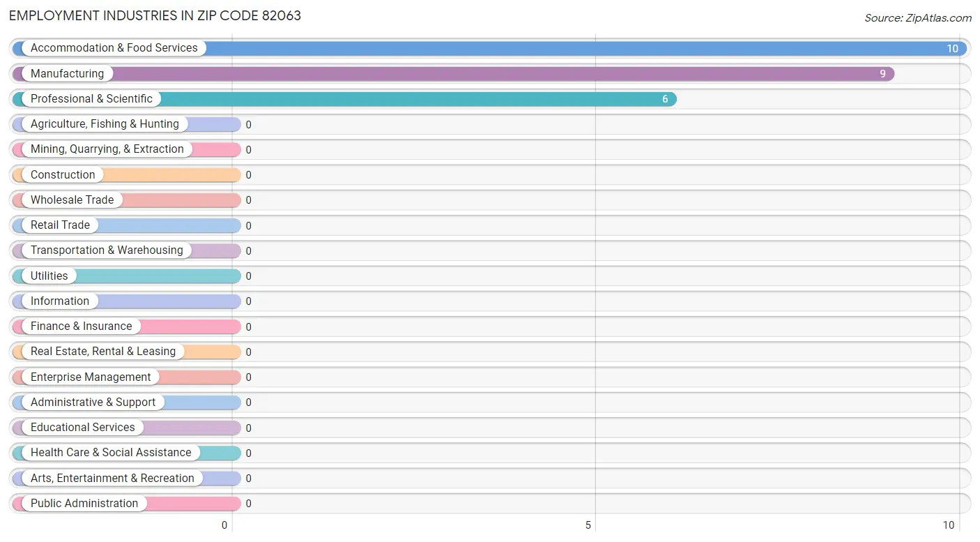The height and width of the screenshot is (542, 980).
Task: Click the Mining, Quarrying, & Extraction label
Action: [107, 149]
